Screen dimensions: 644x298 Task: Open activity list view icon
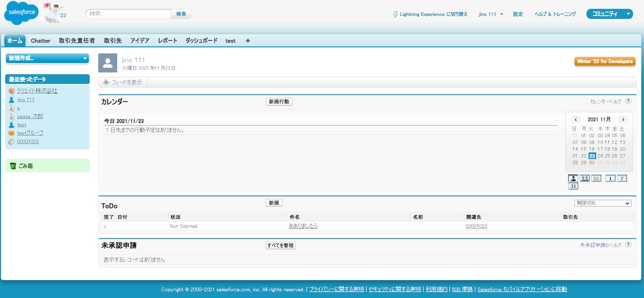[x=596, y=178]
